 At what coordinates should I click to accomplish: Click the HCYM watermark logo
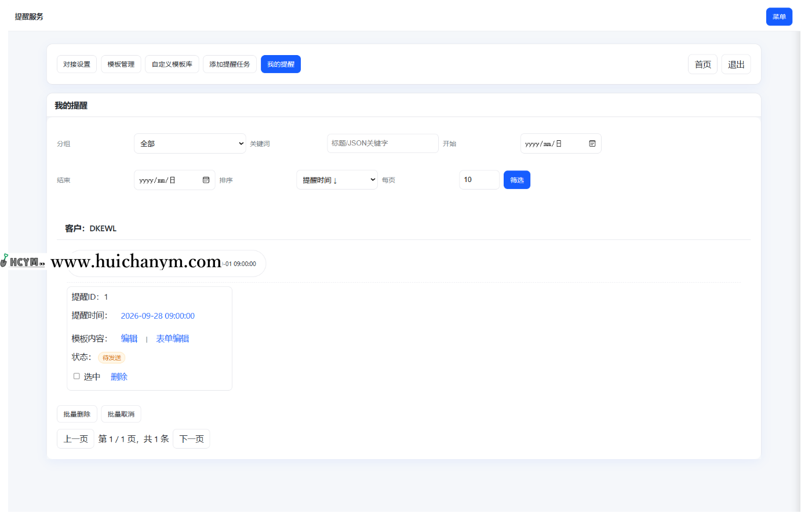23,261
